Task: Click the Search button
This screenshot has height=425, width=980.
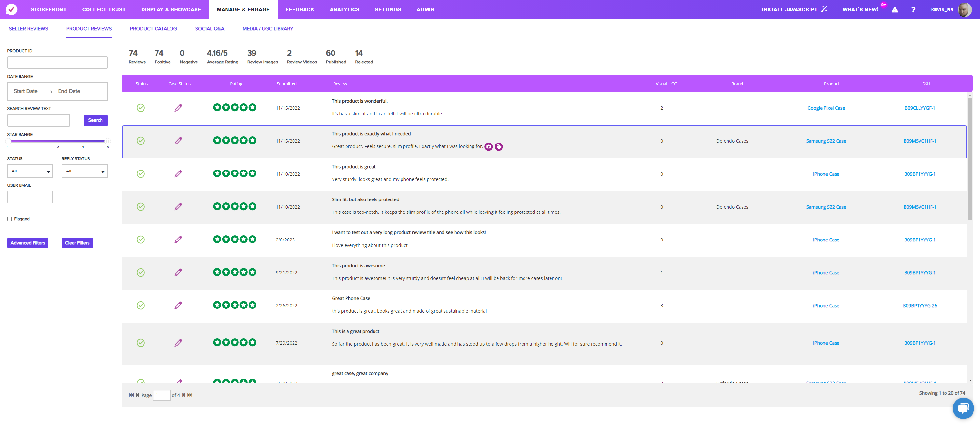Action: [x=95, y=120]
